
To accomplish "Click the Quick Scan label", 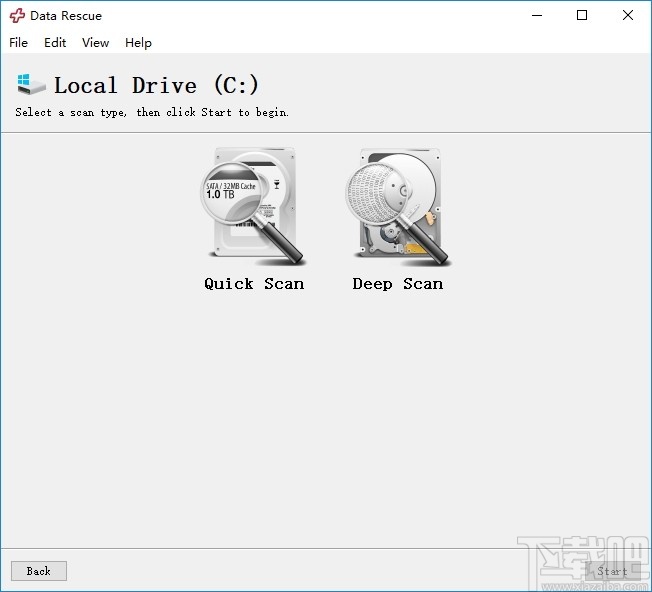I will click(254, 284).
